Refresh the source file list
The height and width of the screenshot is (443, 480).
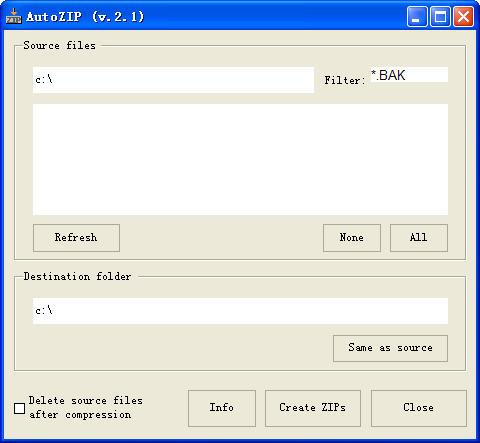point(76,238)
